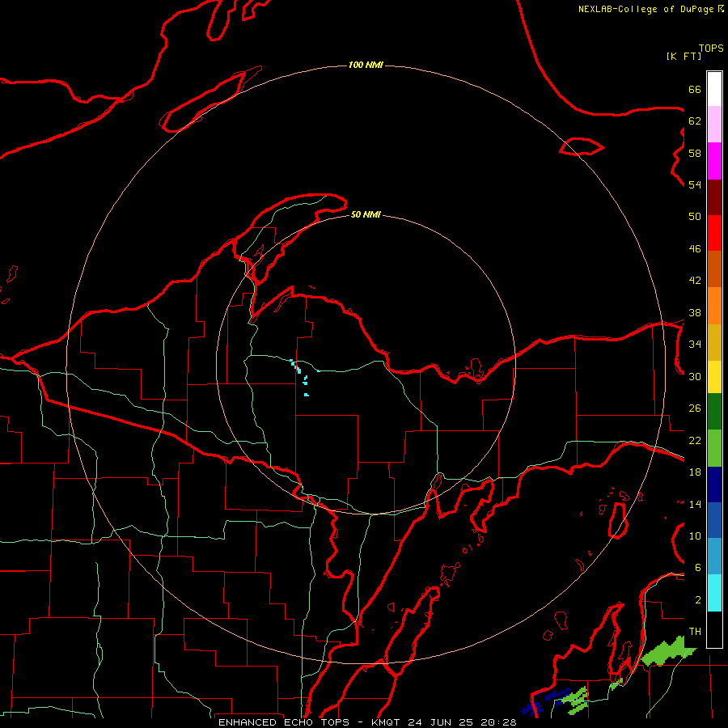Click the '20:28' timestamp
Viewport: 728px width, 728px height.
click(498, 722)
